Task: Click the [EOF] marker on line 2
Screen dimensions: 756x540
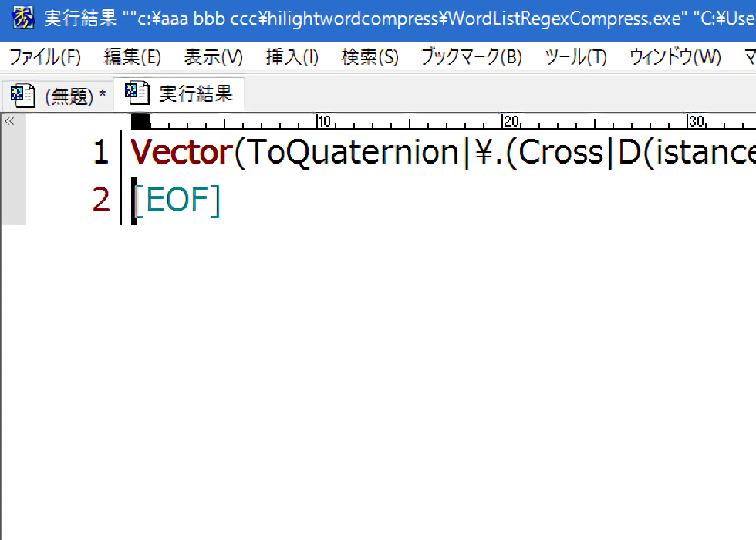Action: (177, 201)
